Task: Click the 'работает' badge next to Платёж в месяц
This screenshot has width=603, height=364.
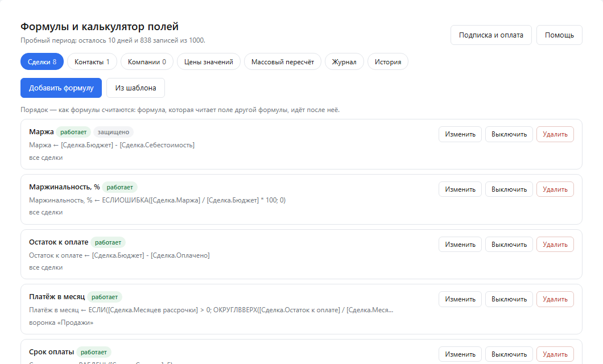Action: point(105,297)
